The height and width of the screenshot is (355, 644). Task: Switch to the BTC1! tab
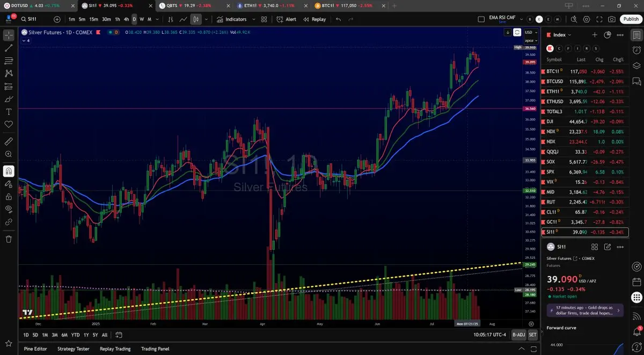pos(348,5)
